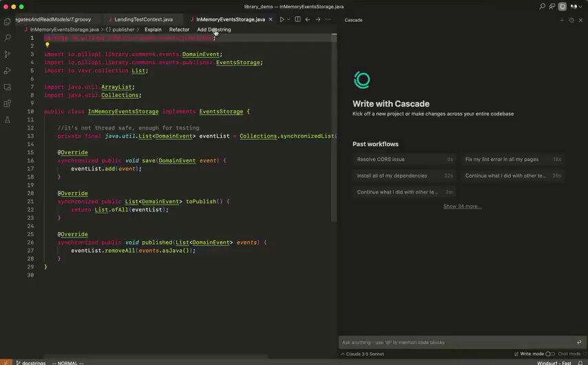Viewport: 588px width, 365px height.
Task: Click the docstrings git branch indicator
Action: [31, 363]
